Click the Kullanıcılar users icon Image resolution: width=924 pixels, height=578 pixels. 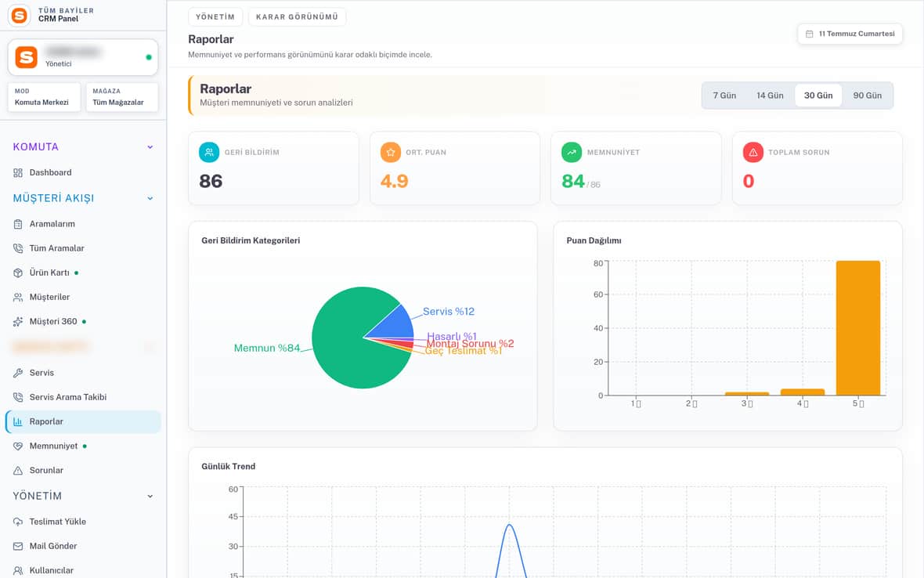(x=18, y=570)
